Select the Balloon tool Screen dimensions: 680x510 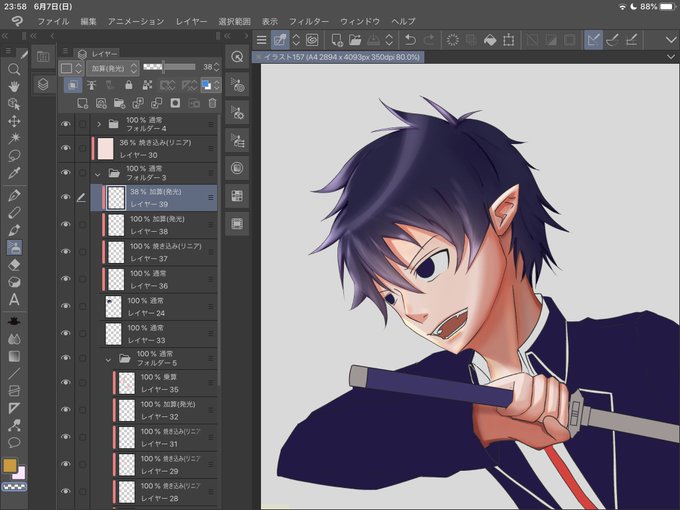click(x=14, y=442)
